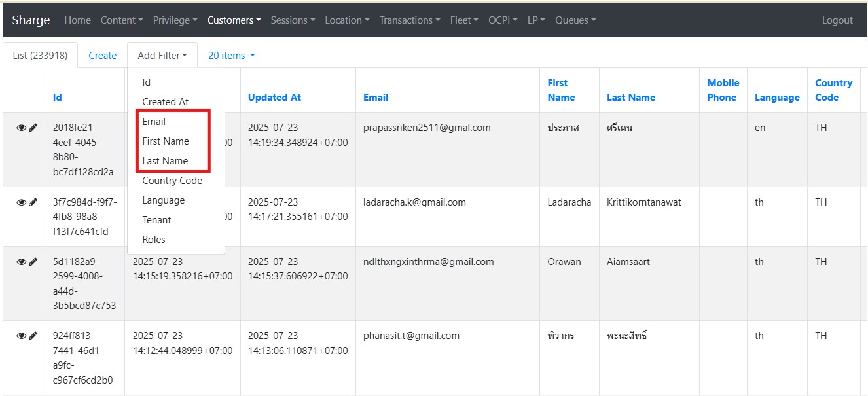Image resolution: width=868 pixels, height=396 pixels.
Task: Sort the table by Updated At column
Action: [274, 98]
